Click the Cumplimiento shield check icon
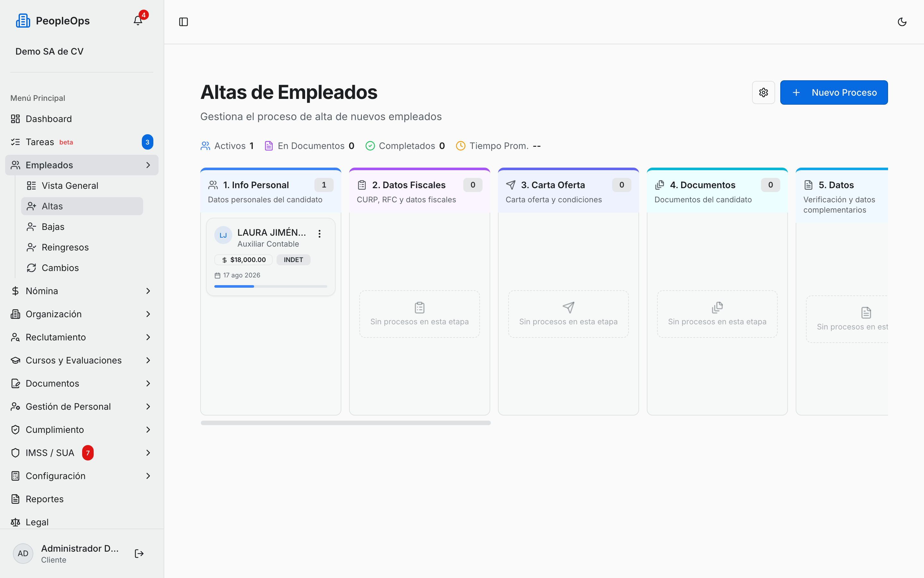Screen dimensions: 924x578 15,430
